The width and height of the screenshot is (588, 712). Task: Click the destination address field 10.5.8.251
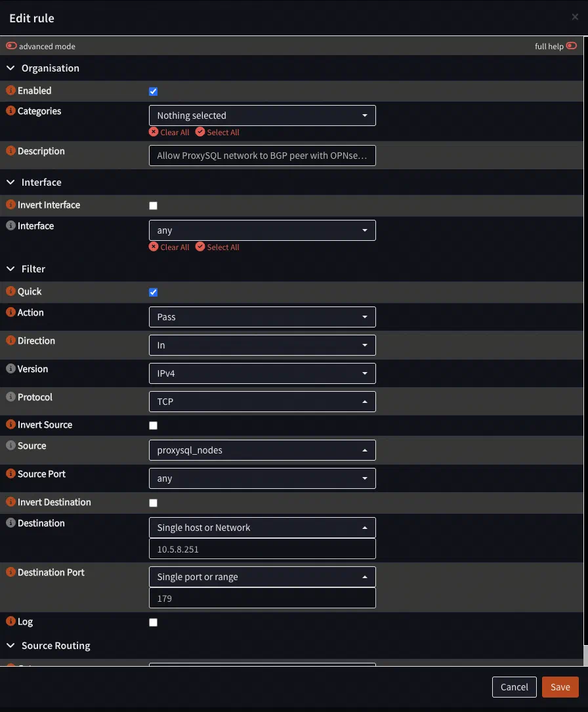262,549
